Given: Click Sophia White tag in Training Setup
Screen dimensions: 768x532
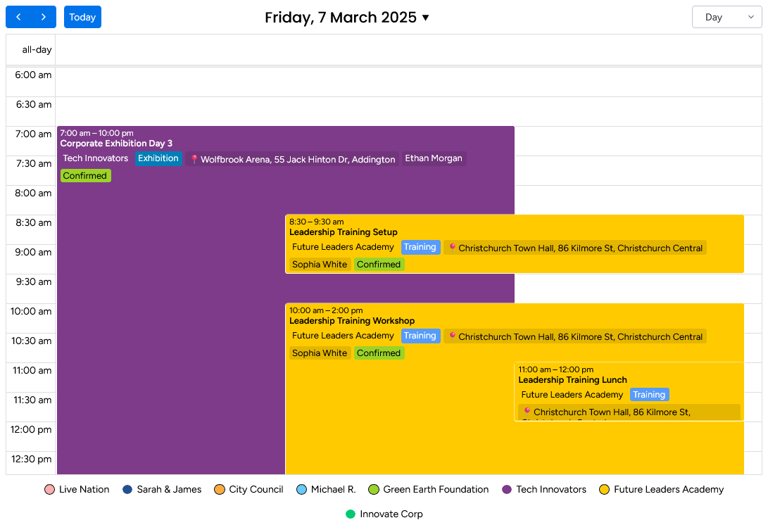Looking at the screenshot, I should pyautogui.click(x=320, y=265).
